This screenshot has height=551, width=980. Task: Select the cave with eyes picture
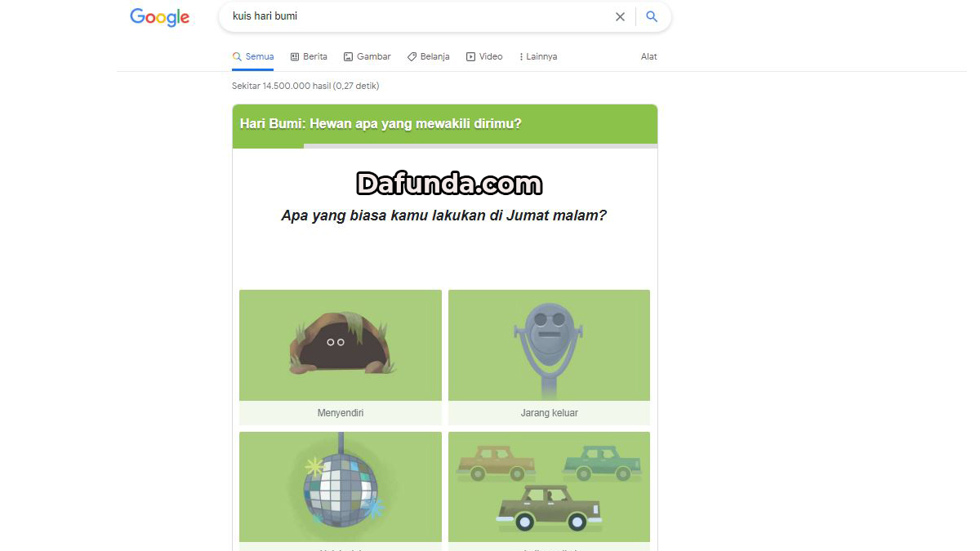[x=340, y=345]
